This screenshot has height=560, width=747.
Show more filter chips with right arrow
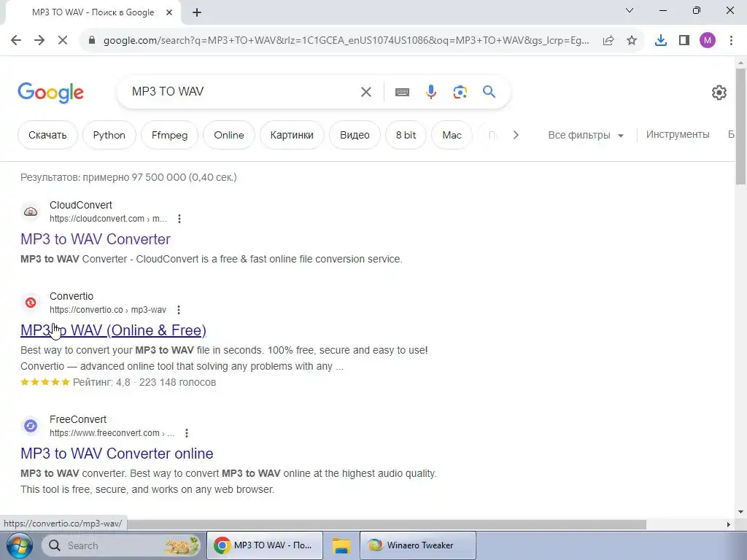click(516, 135)
